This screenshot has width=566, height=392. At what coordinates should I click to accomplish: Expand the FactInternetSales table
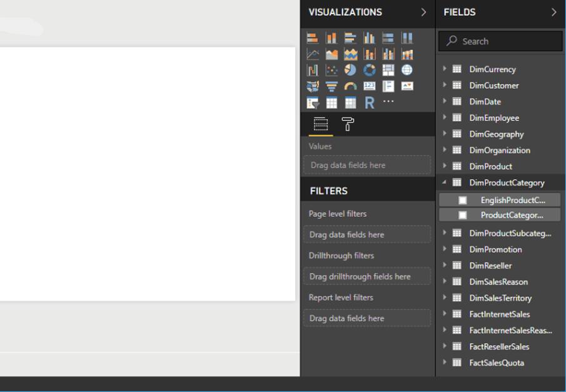[444, 314]
